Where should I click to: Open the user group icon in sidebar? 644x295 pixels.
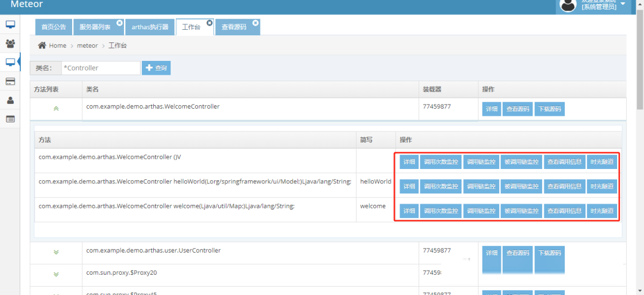[x=10, y=44]
